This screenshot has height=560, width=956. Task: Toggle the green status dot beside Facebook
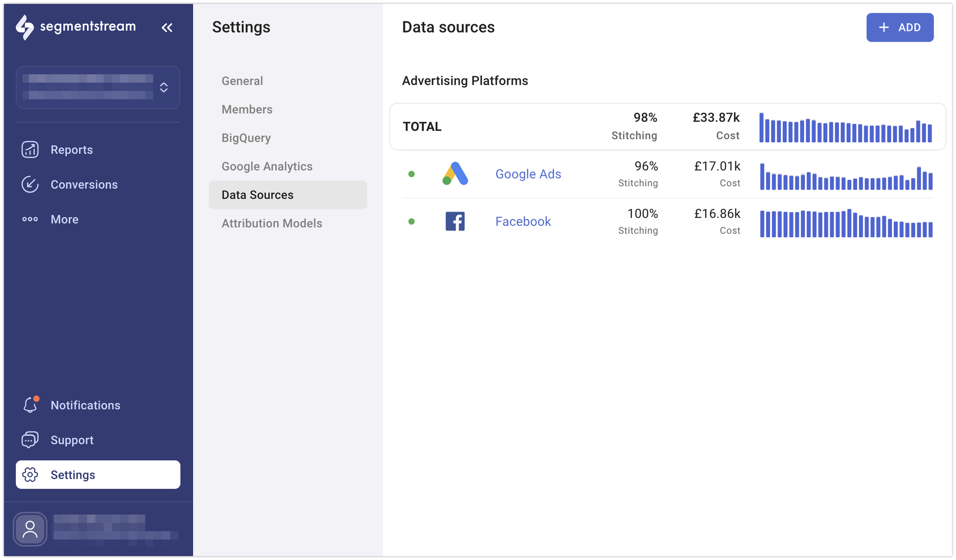tap(412, 221)
